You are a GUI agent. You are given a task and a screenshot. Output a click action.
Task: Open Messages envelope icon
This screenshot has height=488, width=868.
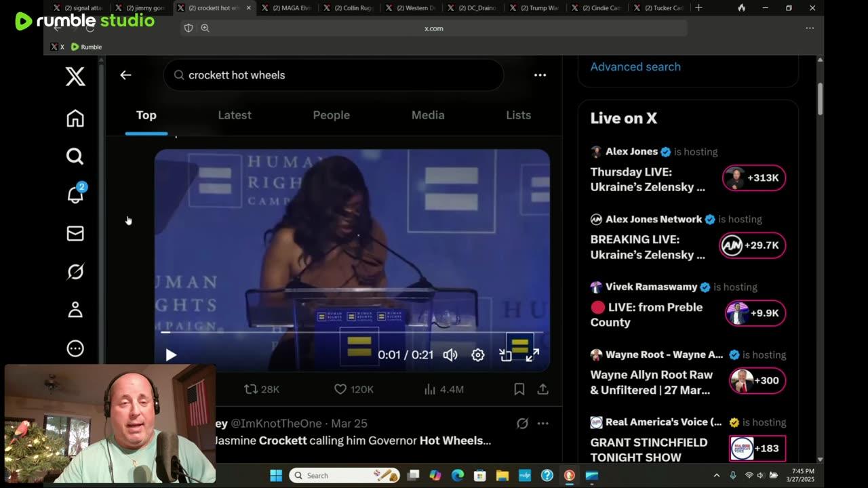click(75, 233)
